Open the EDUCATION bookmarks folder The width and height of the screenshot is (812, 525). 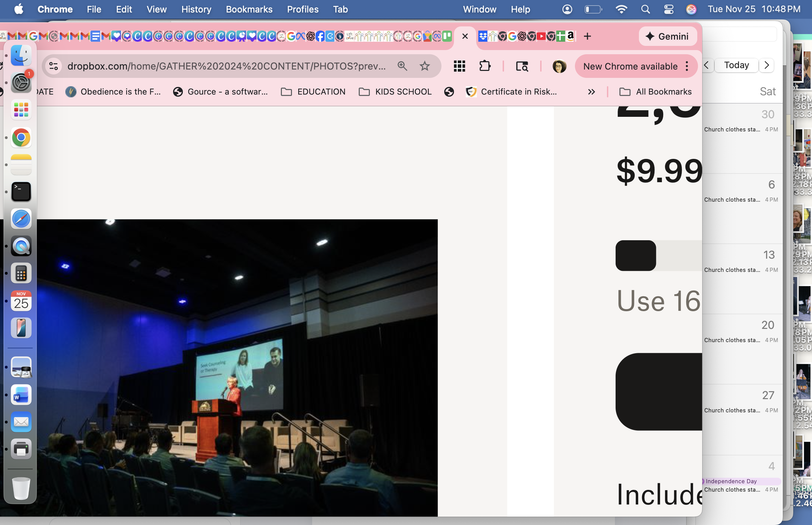[313, 92]
